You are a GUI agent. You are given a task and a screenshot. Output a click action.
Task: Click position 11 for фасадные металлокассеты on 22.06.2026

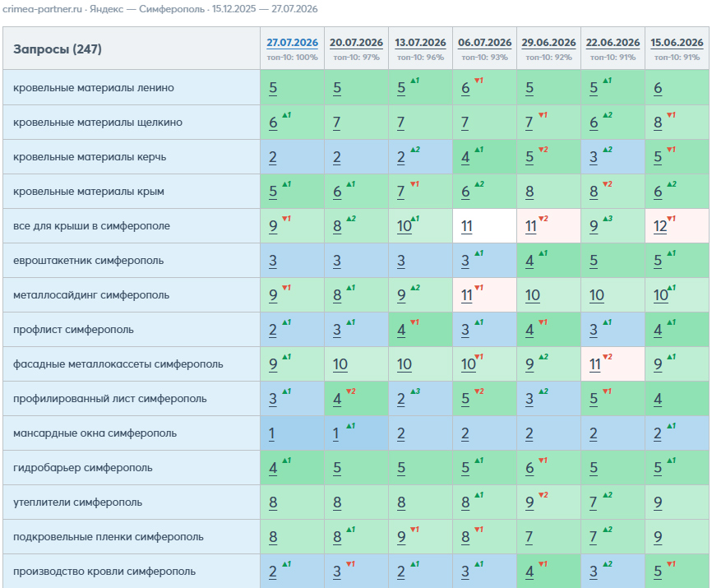click(595, 364)
